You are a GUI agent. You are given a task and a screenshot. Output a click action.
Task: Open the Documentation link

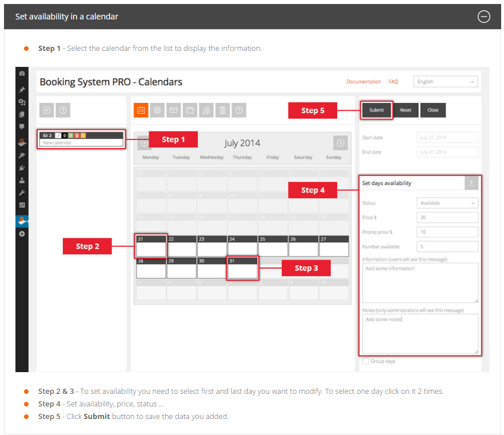tap(363, 81)
